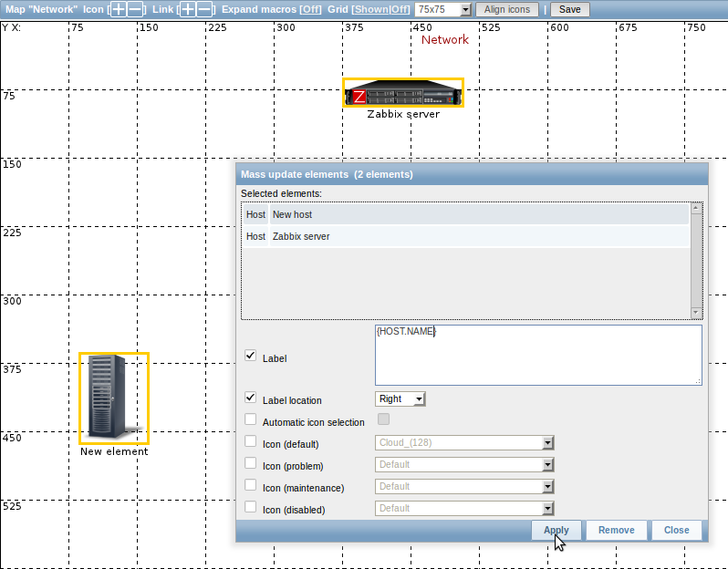Remove selected icon with Icon minus button
728x569 pixels.
pos(135,9)
